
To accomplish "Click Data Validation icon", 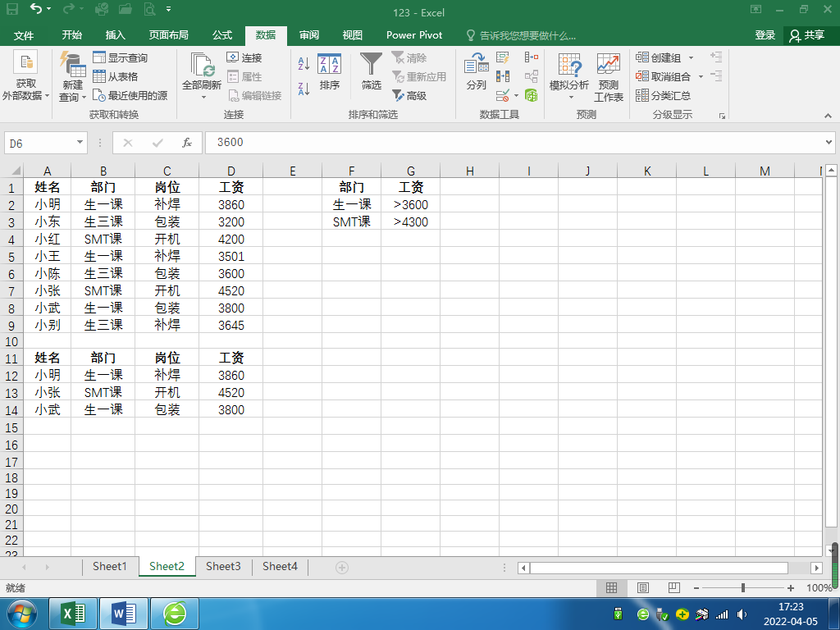I will [x=503, y=96].
